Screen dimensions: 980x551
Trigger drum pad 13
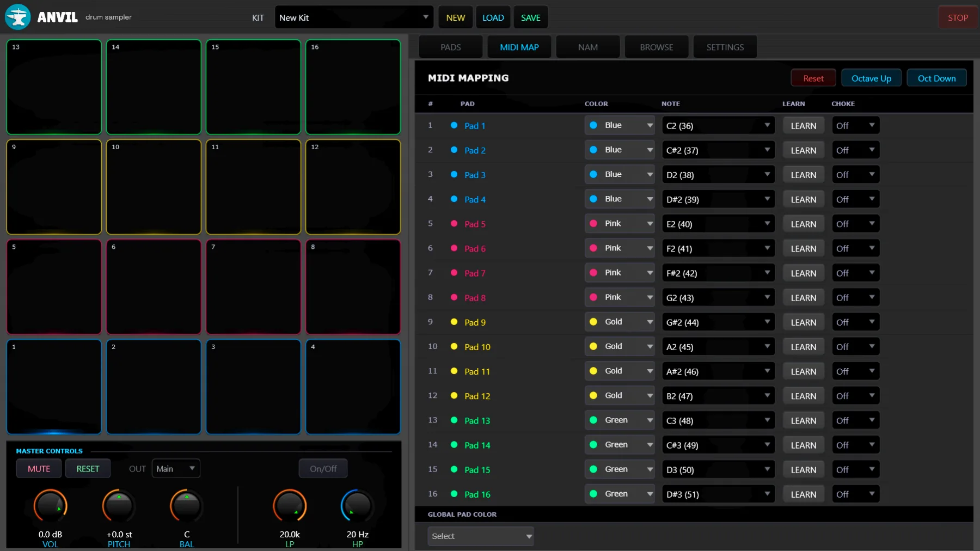tap(54, 87)
